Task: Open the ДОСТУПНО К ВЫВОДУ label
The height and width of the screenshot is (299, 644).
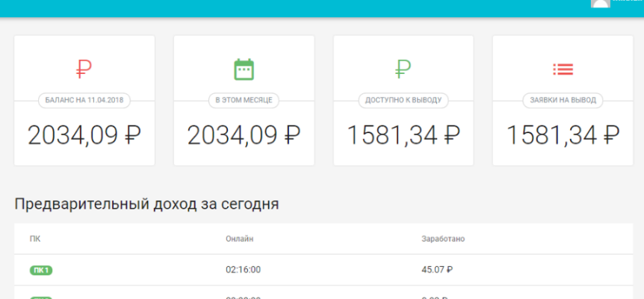Action: pyautogui.click(x=403, y=100)
